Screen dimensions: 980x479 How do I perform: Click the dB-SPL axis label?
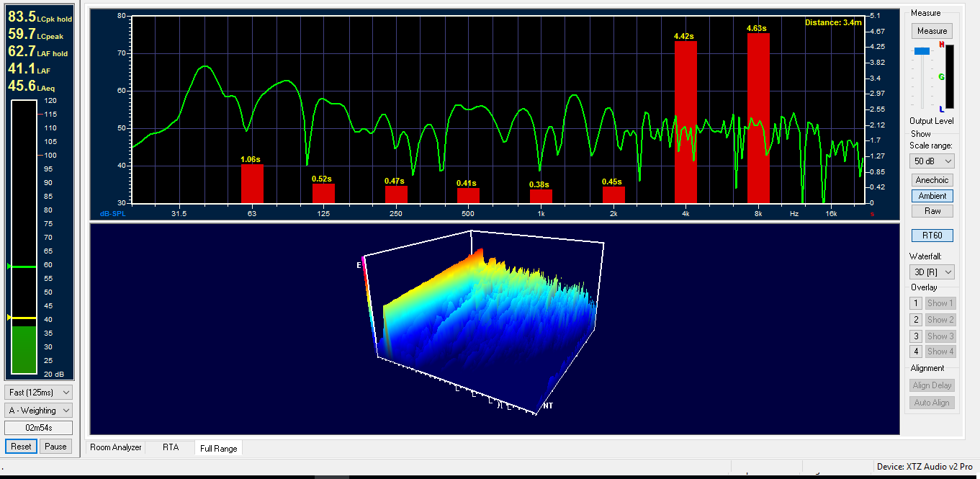113,214
